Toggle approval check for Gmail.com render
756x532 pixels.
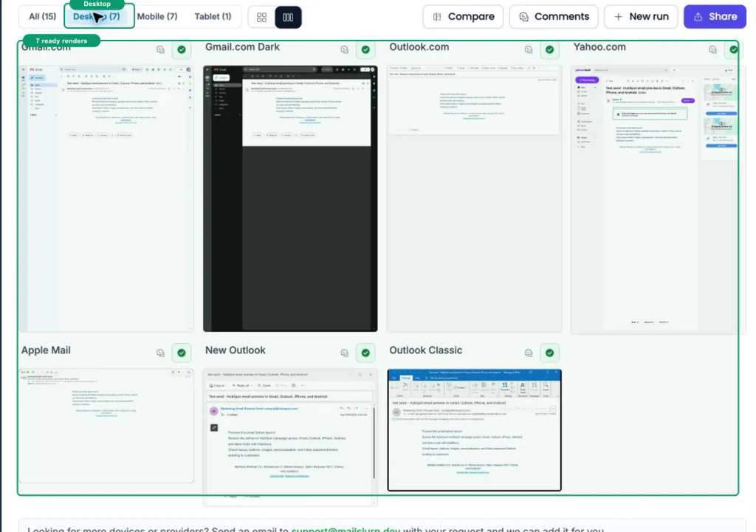[x=182, y=49]
